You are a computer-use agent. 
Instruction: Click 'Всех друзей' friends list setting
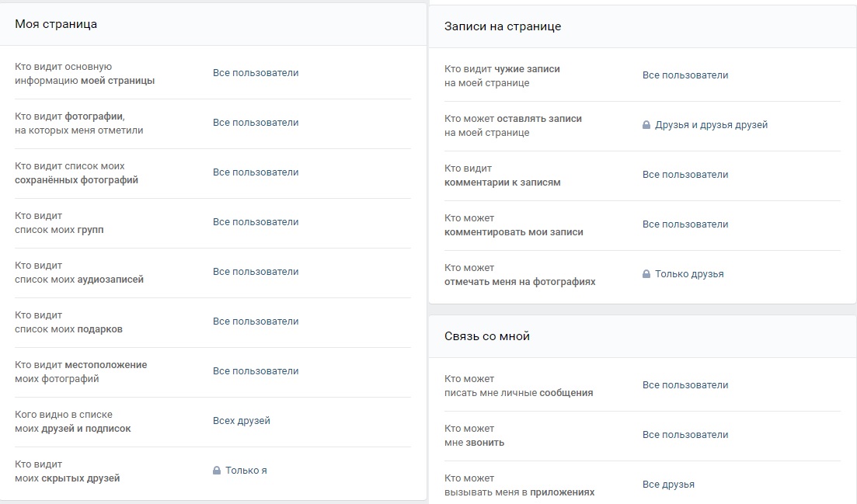[242, 421]
